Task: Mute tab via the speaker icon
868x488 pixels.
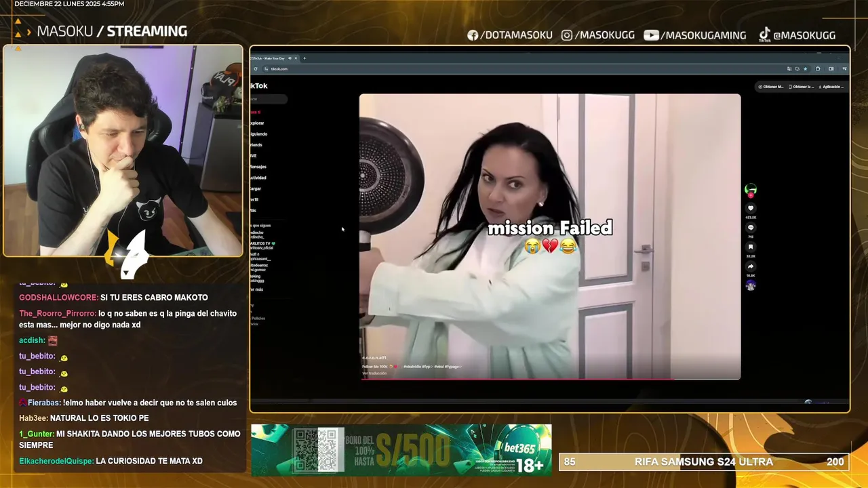Action: click(290, 58)
